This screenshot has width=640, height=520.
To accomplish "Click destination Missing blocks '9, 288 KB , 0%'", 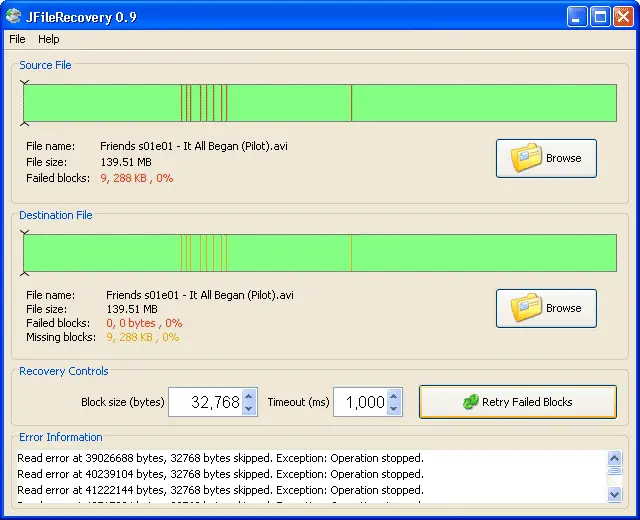I will click(x=142, y=337).
